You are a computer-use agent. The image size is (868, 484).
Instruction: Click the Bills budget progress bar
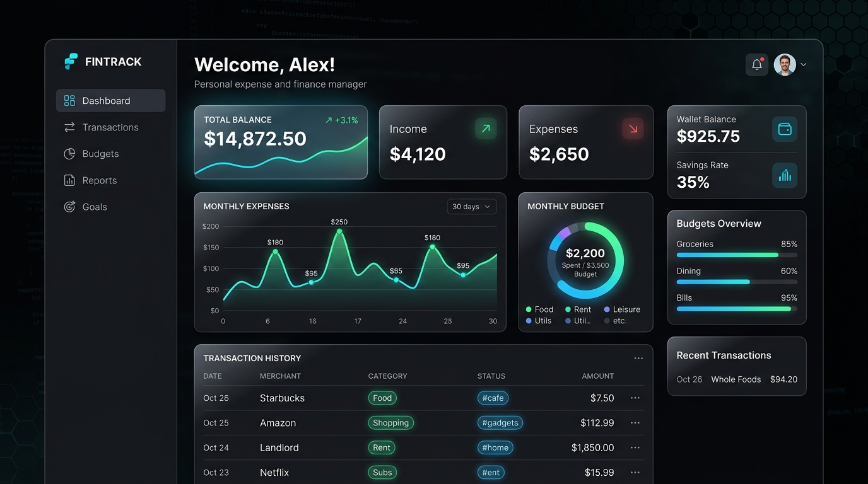tap(737, 309)
